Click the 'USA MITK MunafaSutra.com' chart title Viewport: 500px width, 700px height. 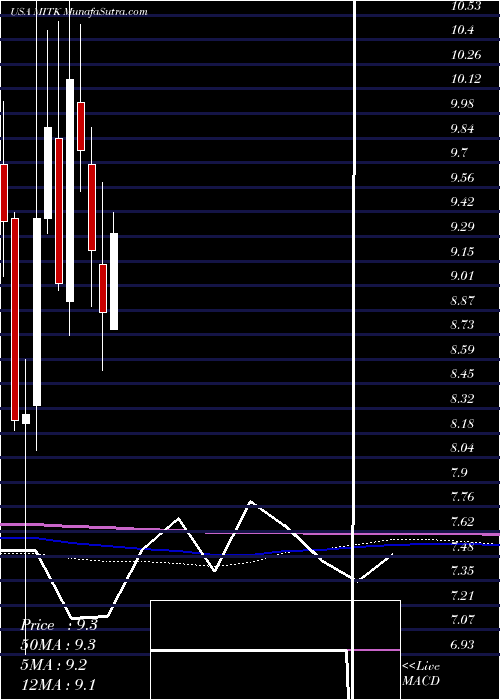coord(79,12)
